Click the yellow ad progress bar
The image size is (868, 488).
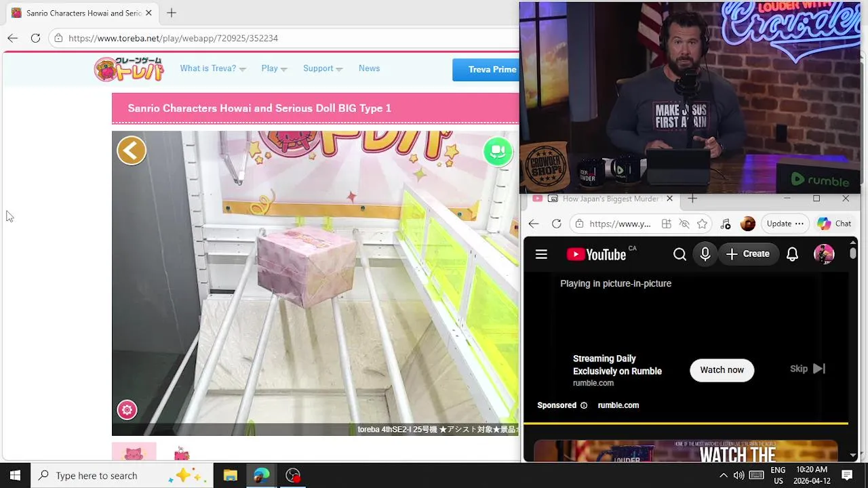[x=686, y=423]
